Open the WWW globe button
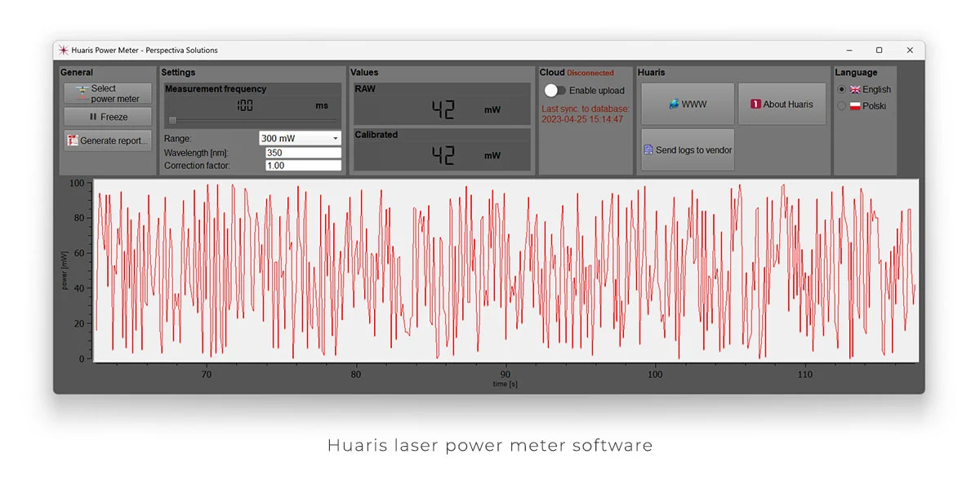Screen dimensions: 980x490 pos(688,105)
